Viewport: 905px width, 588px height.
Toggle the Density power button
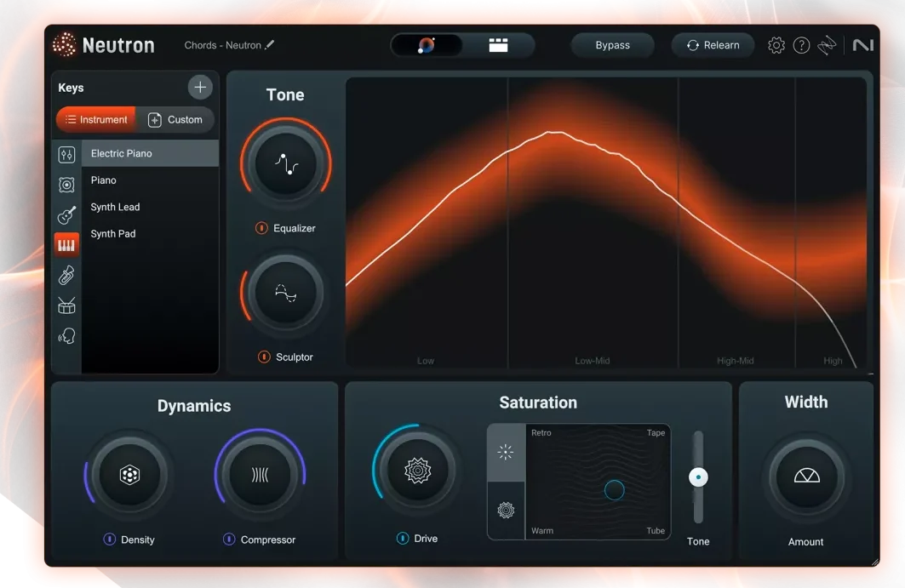click(109, 539)
